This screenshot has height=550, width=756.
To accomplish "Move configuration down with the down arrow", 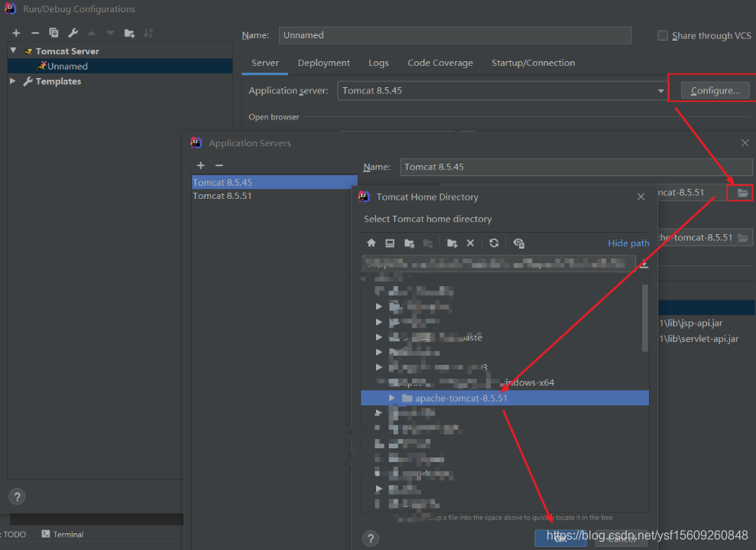I will [110, 33].
